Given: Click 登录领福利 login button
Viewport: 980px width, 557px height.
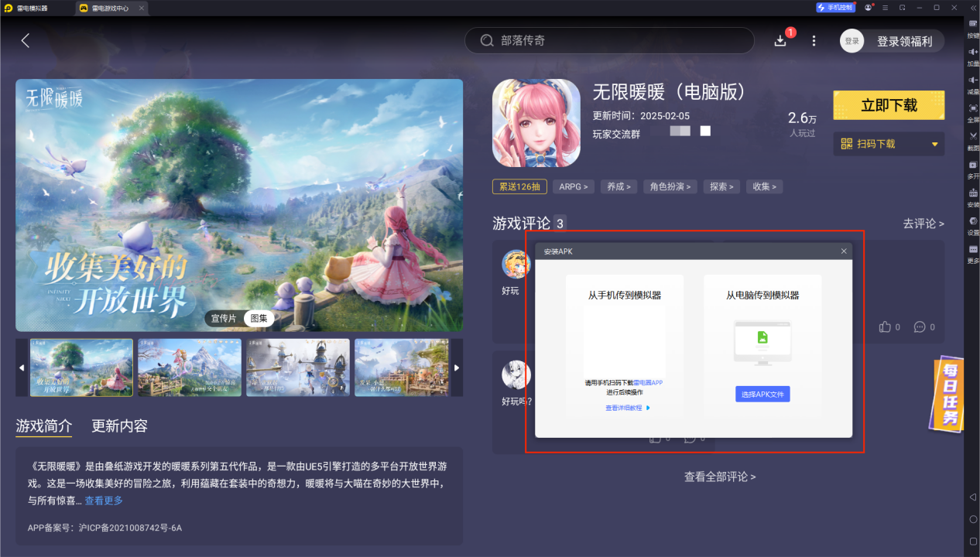Looking at the screenshot, I should [x=904, y=41].
